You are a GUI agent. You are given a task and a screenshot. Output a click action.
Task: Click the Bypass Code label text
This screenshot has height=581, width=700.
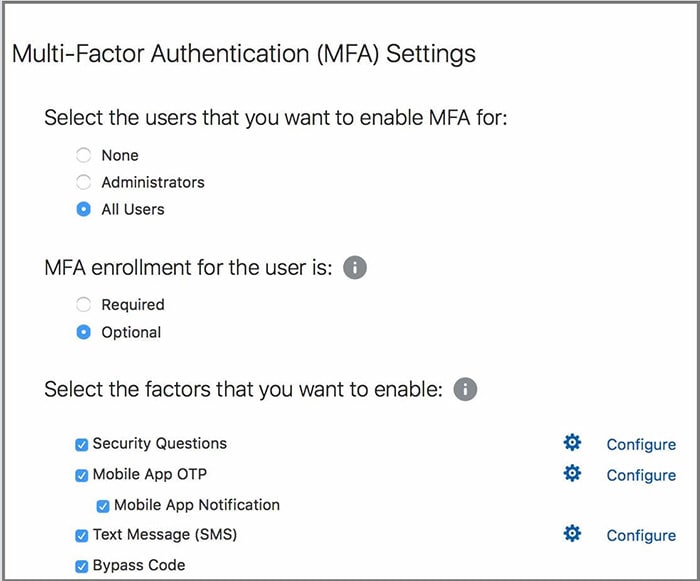tap(139, 566)
